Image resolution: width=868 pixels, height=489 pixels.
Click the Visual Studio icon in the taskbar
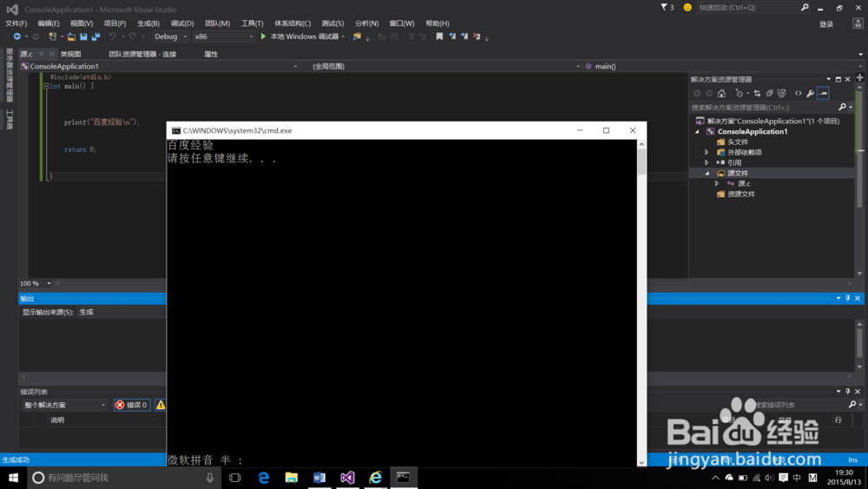347,478
